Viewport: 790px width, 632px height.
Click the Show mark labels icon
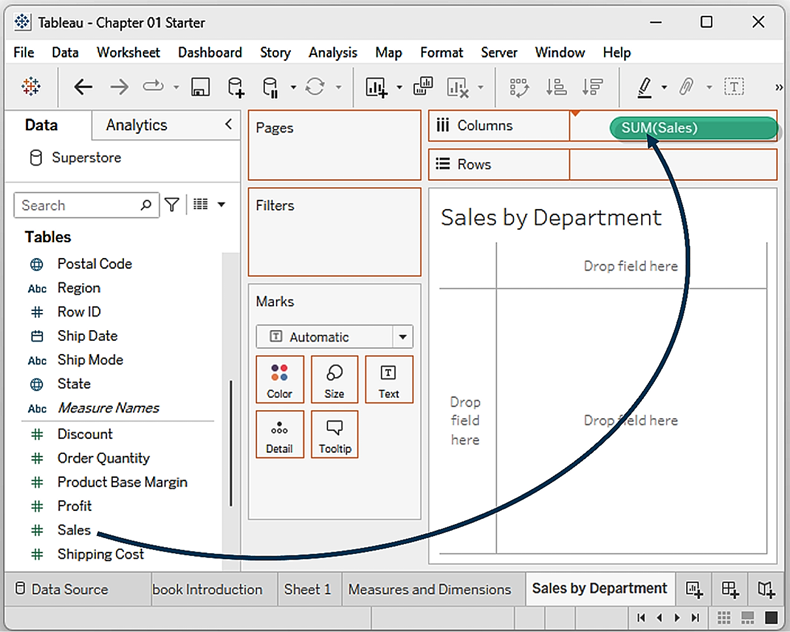coord(734,87)
